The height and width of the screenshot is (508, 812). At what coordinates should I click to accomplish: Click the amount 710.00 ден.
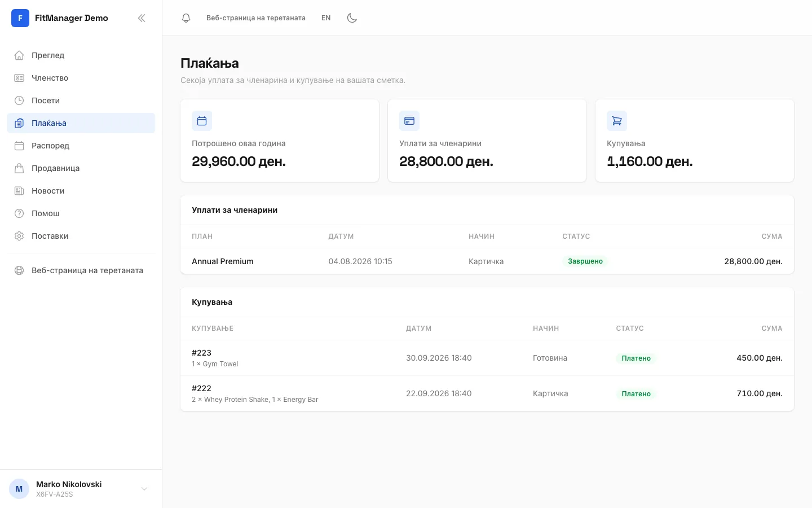[x=760, y=393]
